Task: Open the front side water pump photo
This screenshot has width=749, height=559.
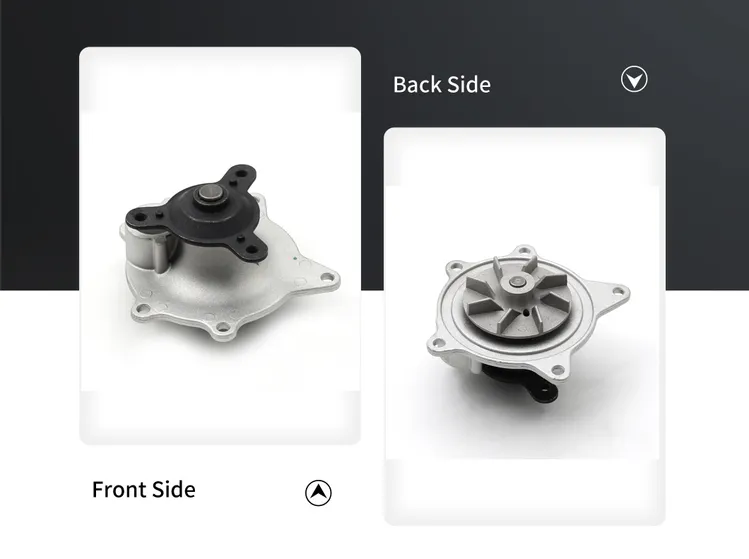Action: click(x=220, y=246)
